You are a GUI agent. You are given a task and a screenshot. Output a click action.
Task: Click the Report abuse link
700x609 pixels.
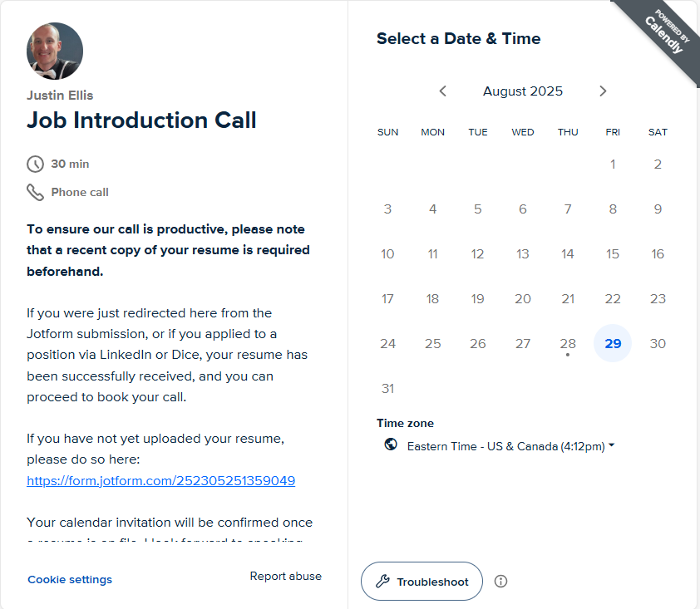285,577
